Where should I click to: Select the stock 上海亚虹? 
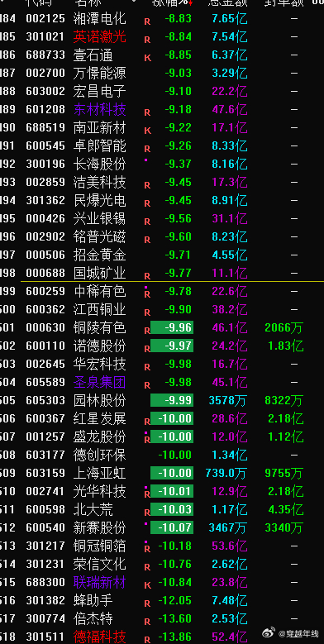tap(100, 473)
